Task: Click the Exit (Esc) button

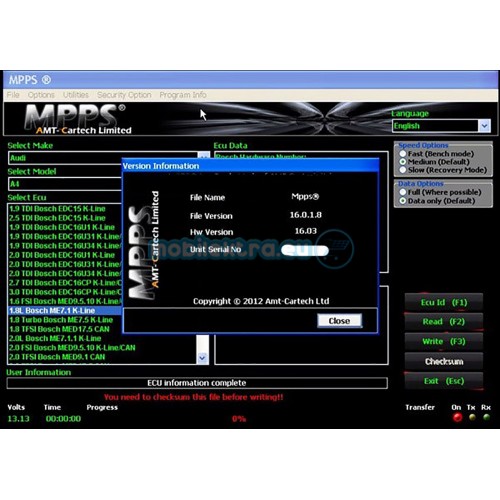Action: pyautogui.click(x=444, y=381)
